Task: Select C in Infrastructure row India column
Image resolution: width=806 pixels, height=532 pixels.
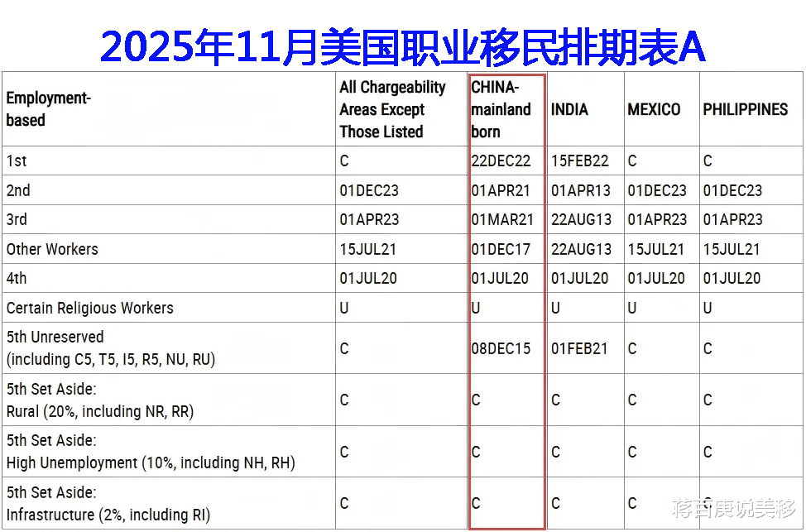Action: [555, 503]
